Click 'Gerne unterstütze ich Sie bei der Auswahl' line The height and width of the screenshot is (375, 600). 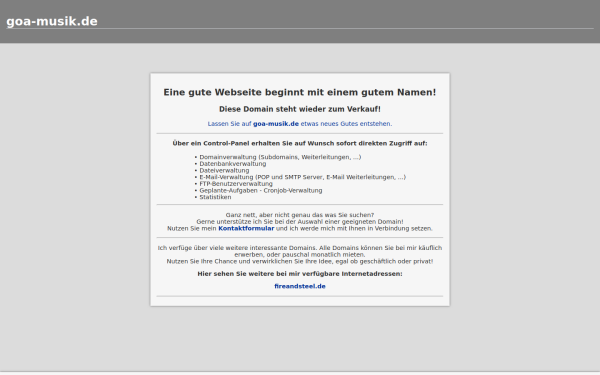tap(300, 222)
